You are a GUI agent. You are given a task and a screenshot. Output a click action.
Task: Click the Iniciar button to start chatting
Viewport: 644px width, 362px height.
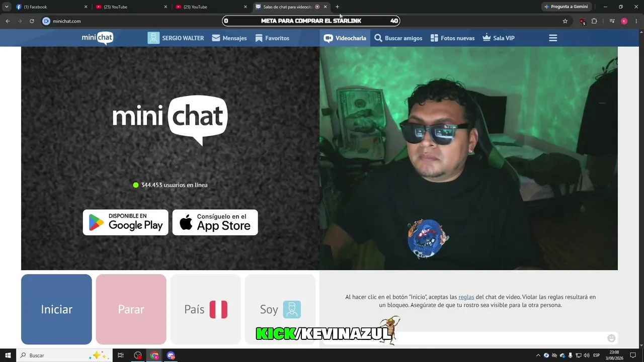coord(56,309)
